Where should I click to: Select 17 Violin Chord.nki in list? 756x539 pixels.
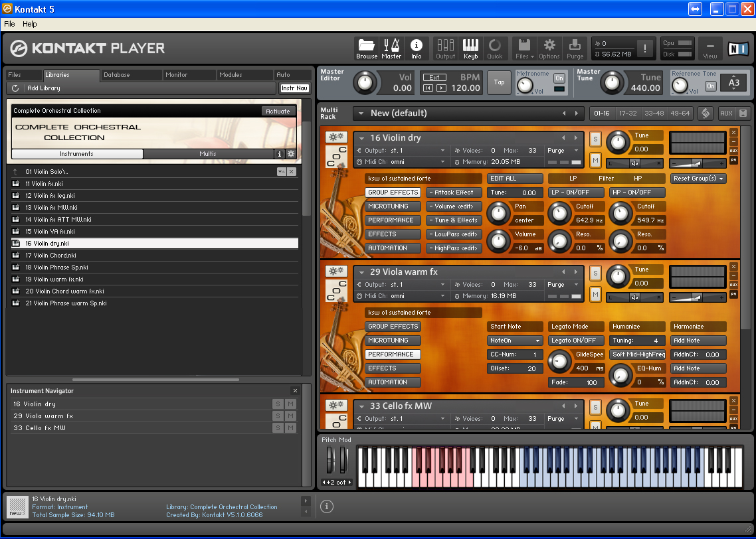pyautogui.click(x=154, y=256)
